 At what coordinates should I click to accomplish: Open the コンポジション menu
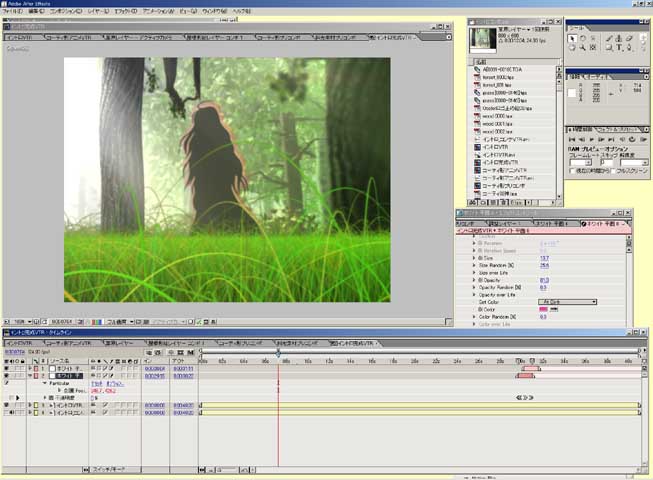click(x=66, y=11)
